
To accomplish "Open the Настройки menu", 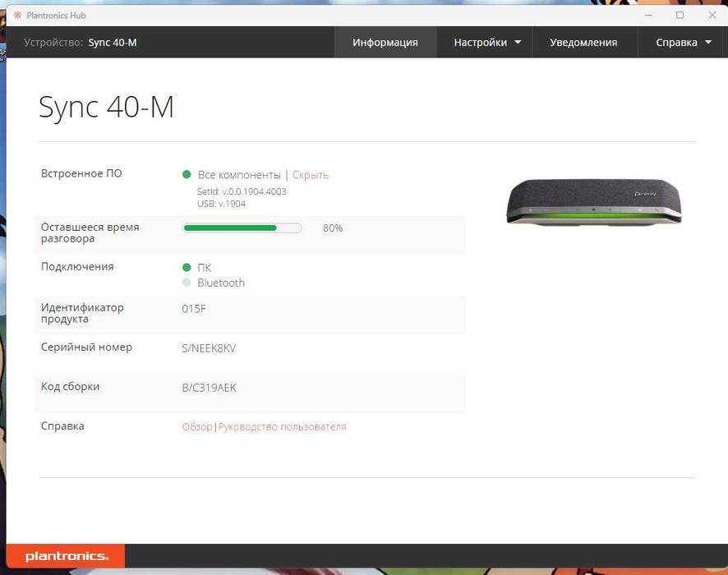I will 484,42.
